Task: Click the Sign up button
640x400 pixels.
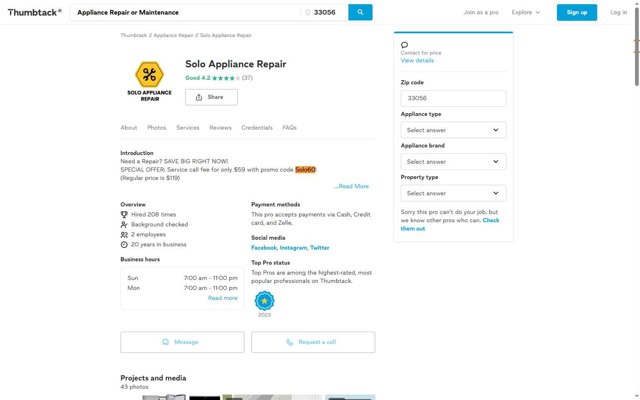Action: click(x=577, y=12)
